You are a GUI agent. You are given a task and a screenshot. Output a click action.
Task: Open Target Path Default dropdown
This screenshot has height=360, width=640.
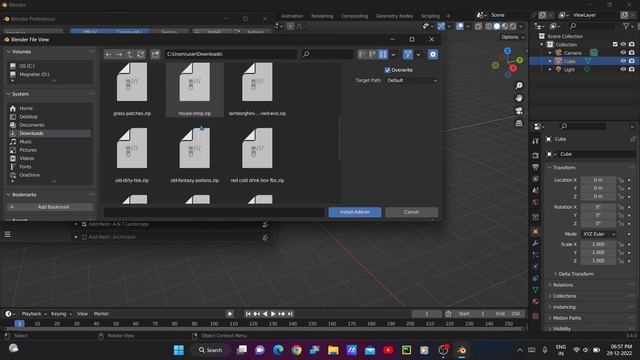(x=412, y=81)
